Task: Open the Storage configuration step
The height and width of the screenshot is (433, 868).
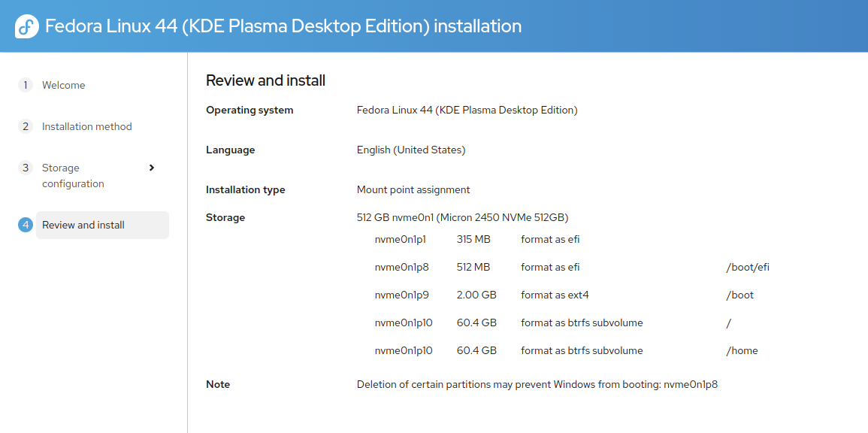Action: (73, 175)
